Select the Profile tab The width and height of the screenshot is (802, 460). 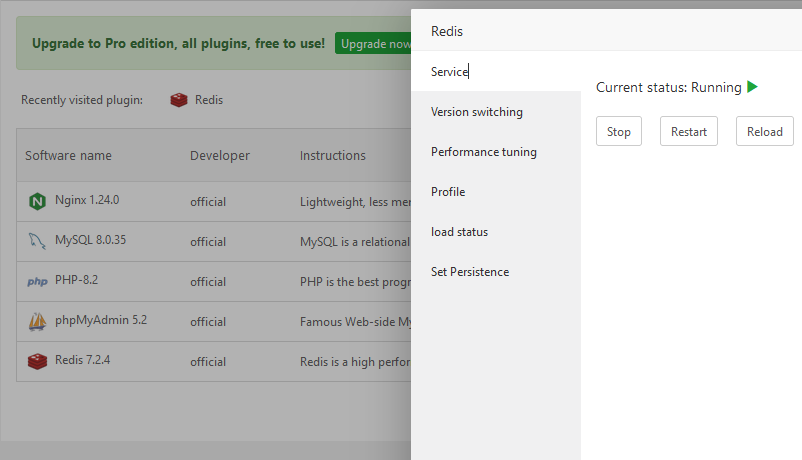448,192
